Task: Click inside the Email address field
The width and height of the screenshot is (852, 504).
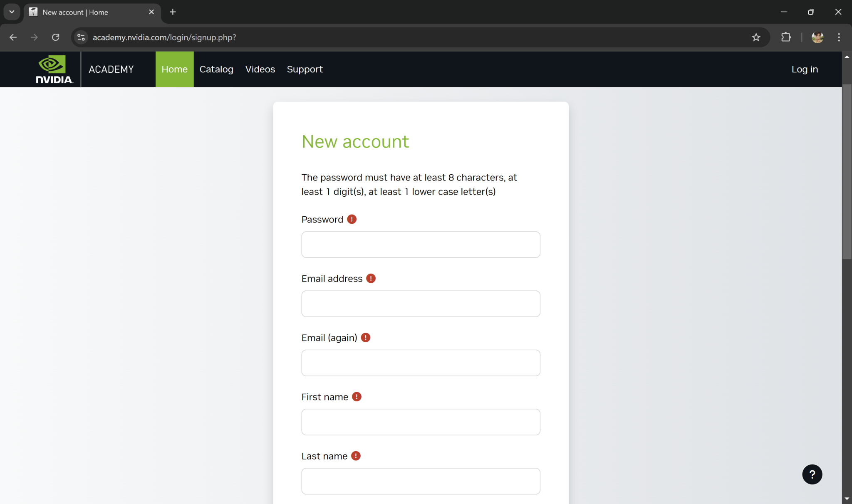Action: coord(421,304)
